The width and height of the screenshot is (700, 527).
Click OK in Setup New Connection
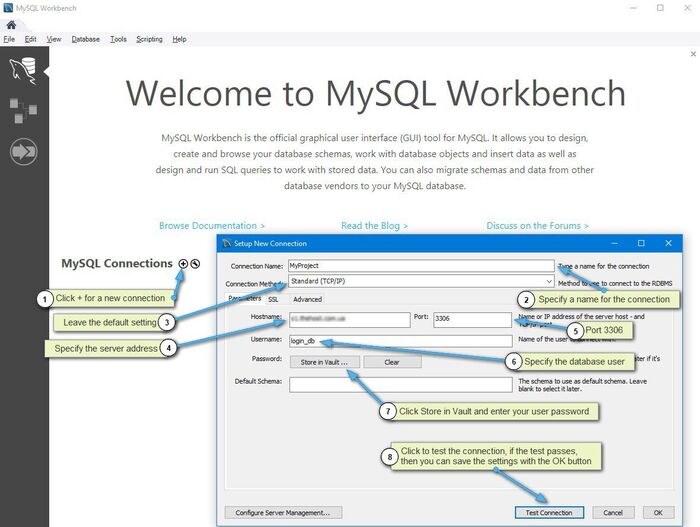coord(658,513)
